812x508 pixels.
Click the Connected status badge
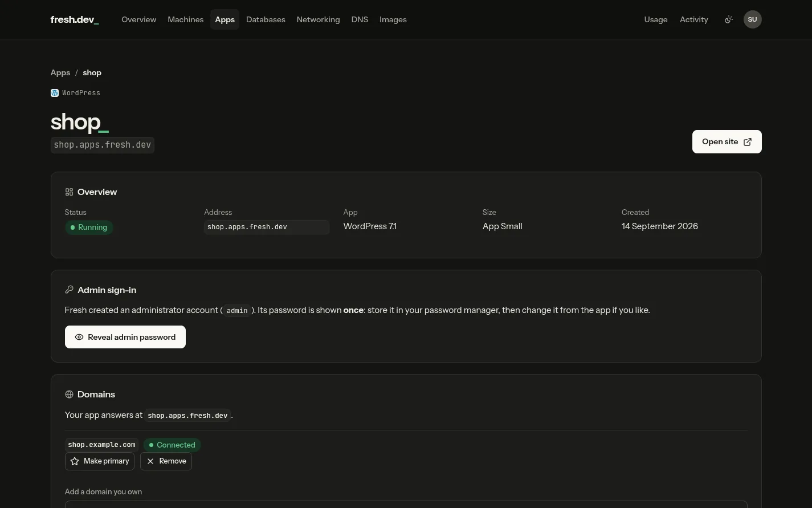click(x=172, y=445)
